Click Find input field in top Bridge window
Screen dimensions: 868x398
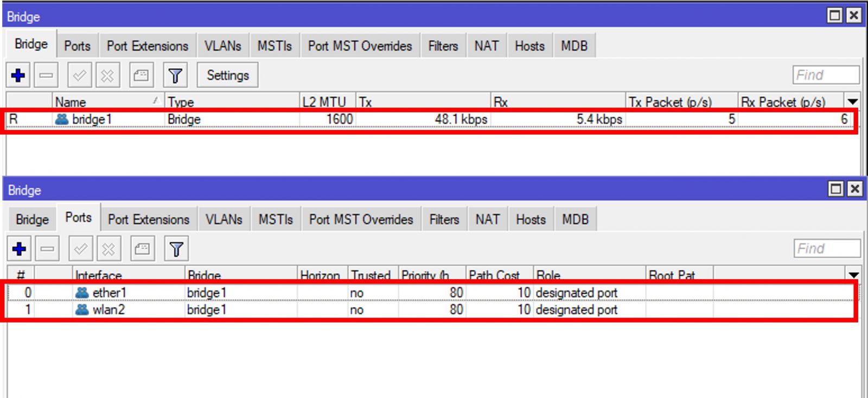click(826, 75)
